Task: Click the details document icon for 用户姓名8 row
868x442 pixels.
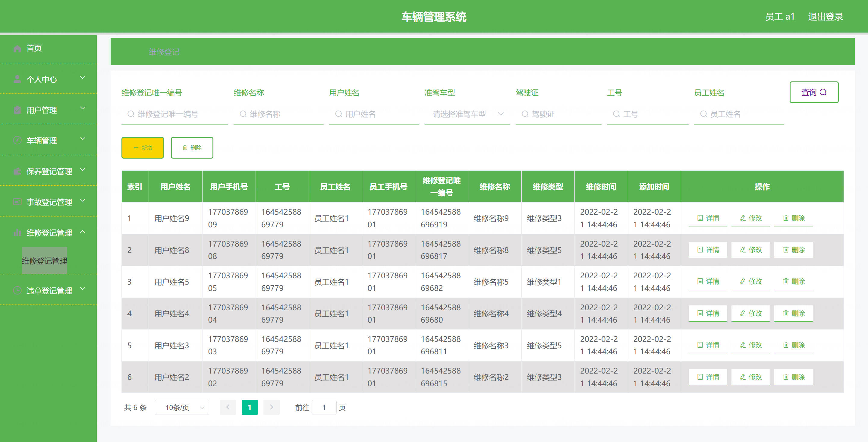Action: coord(700,250)
